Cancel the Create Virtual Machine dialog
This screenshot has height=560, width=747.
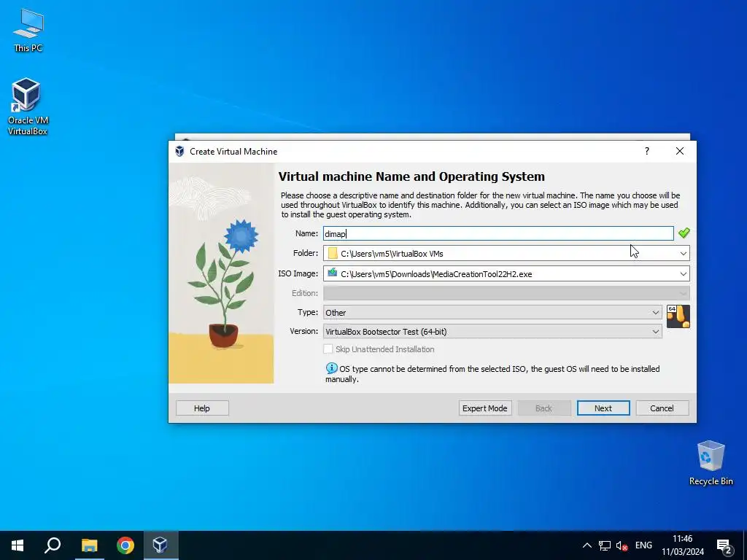(662, 408)
